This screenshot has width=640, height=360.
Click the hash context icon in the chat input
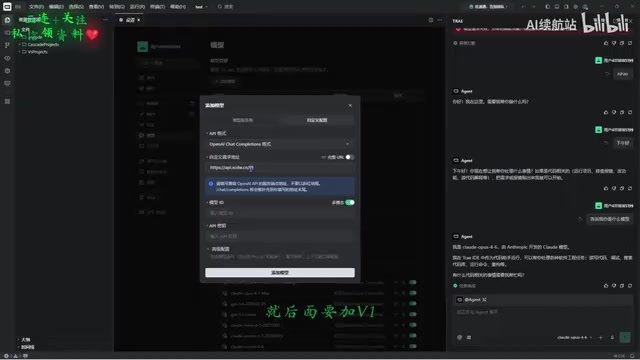coord(469,337)
